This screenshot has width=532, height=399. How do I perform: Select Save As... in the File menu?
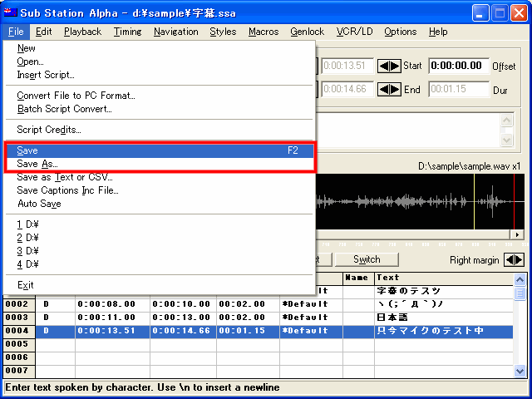37,164
